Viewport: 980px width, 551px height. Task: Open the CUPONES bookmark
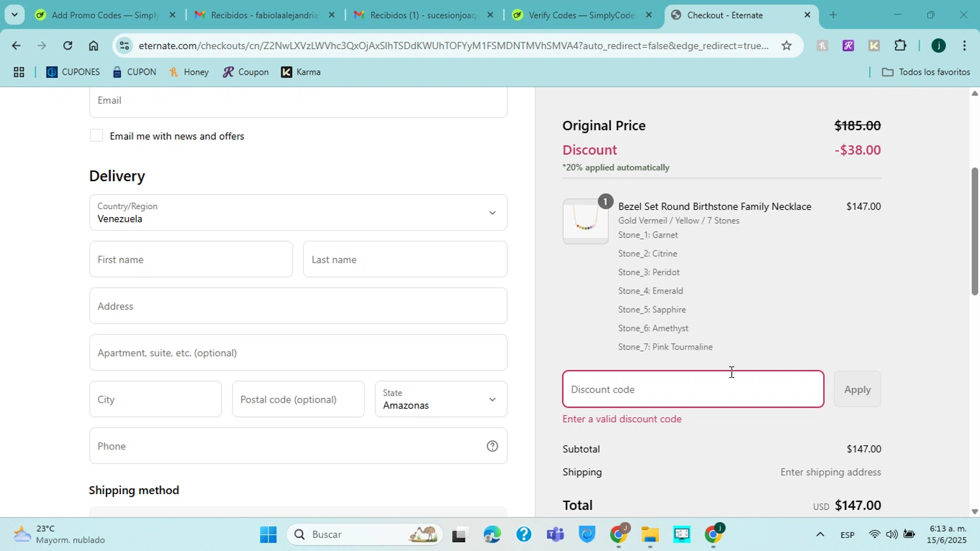(73, 73)
